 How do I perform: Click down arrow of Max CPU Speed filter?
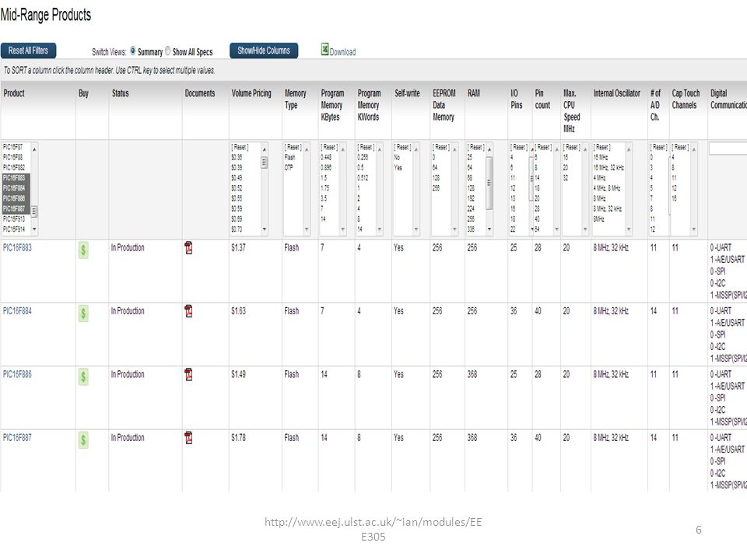pos(585,229)
